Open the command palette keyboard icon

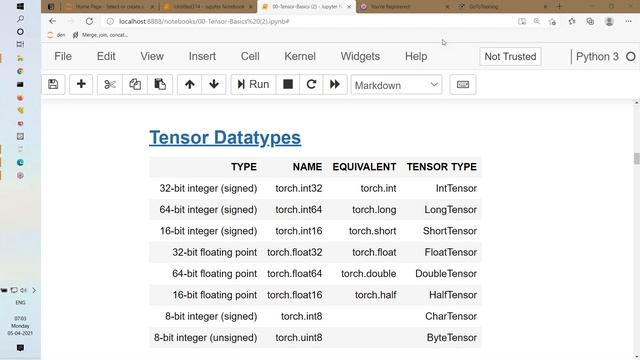click(x=463, y=84)
